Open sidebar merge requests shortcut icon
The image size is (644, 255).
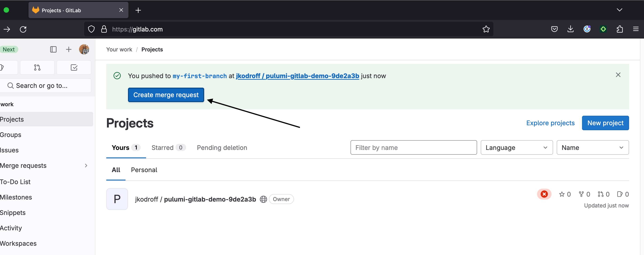(x=37, y=67)
